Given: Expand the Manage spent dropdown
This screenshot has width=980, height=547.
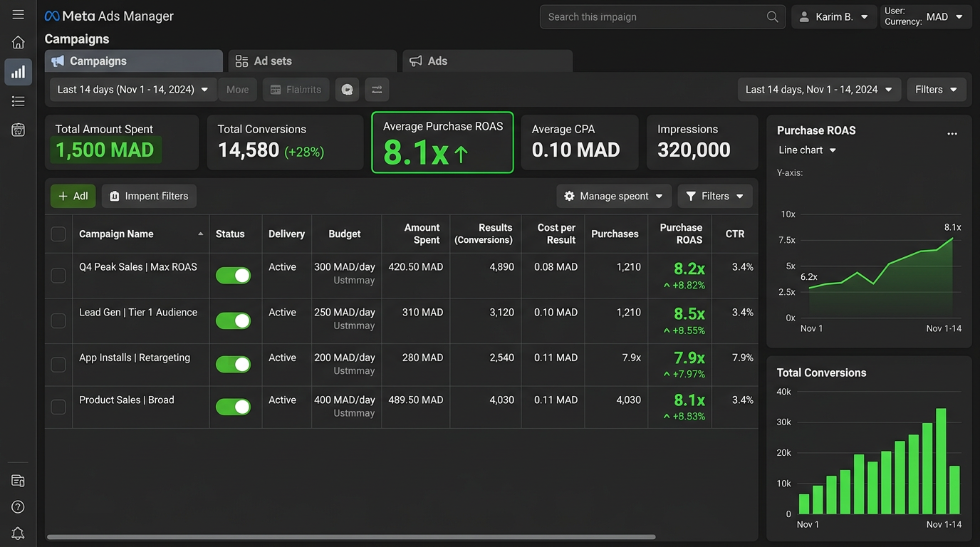Looking at the screenshot, I should pos(613,196).
